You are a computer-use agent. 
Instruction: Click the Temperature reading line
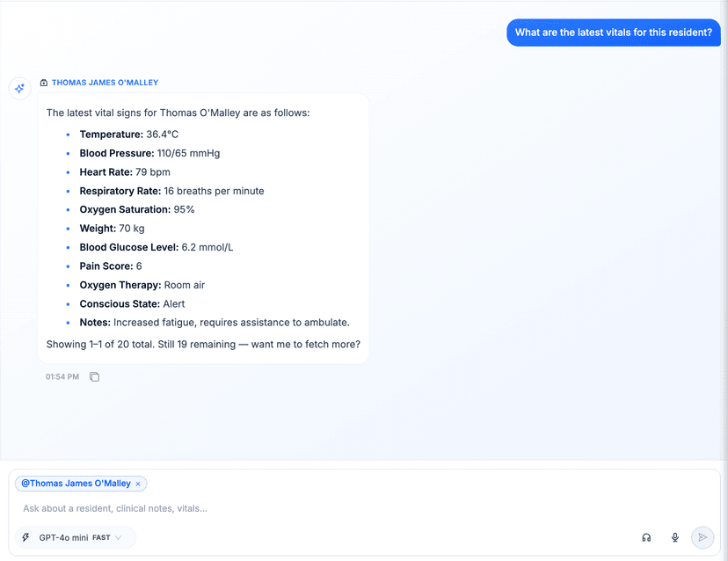pos(128,135)
